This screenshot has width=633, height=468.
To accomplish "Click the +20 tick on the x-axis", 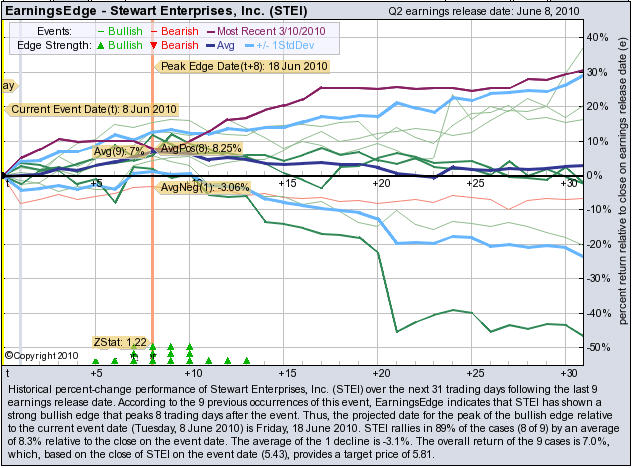I will point(380,184).
